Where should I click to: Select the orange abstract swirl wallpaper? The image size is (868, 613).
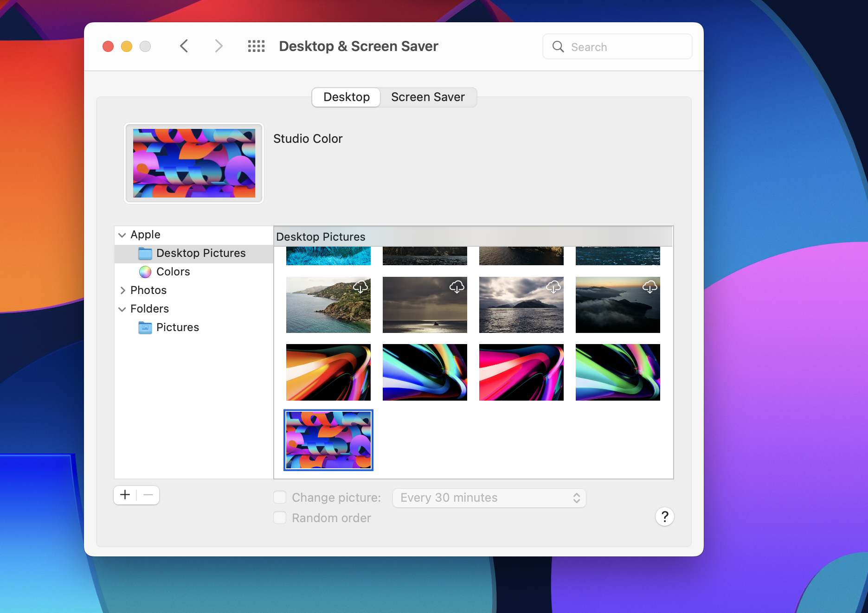328,372
